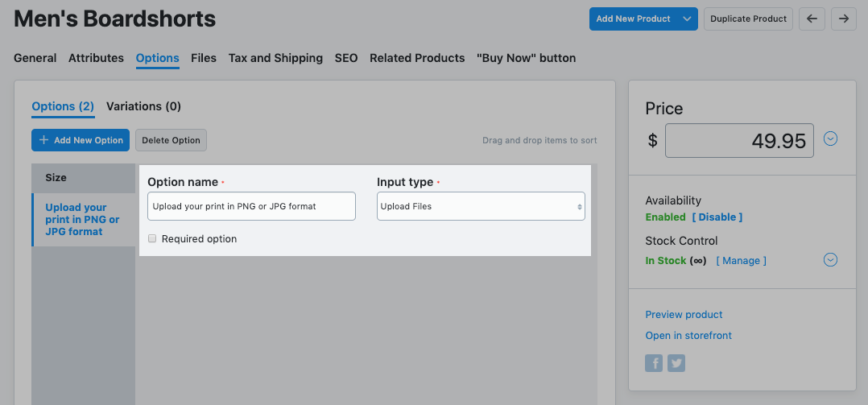Click plus icon on Add New Option
The width and height of the screenshot is (868, 405).
pos(44,140)
